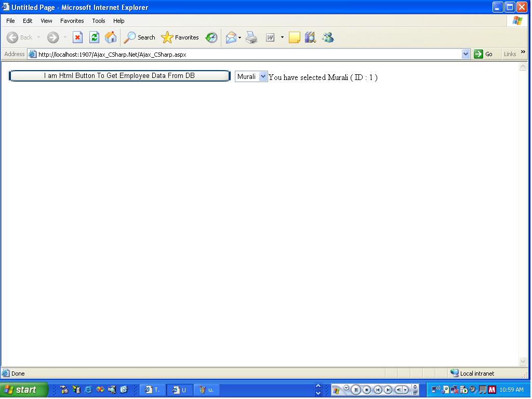Click the Local intranet zone icon
Image resolution: width=532 pixels, height=399 pixels.
pyautogui.click(x=454, y=373)
